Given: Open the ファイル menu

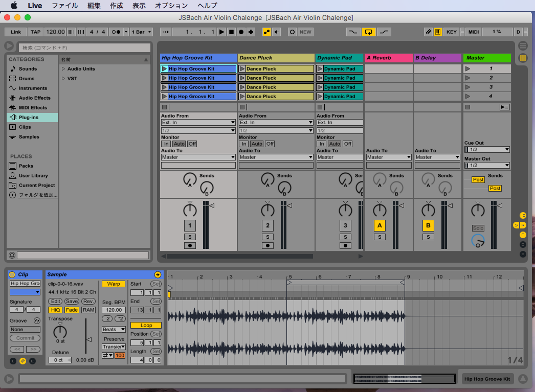Looking at the screenshot, I should coord(65,6).
